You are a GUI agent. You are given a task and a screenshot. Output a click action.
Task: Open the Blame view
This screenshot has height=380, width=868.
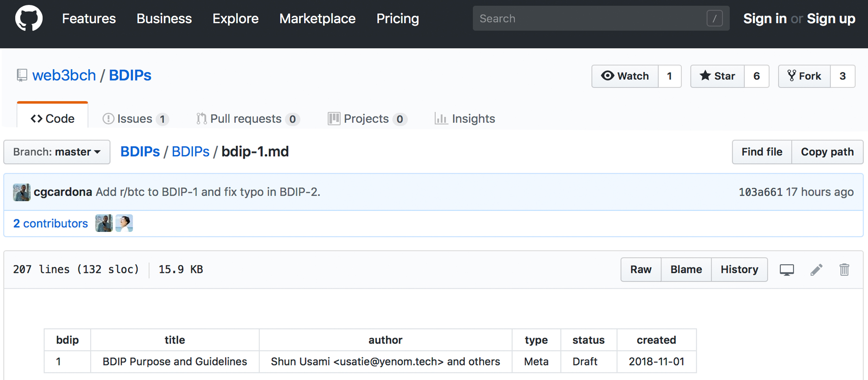(686, 270)
